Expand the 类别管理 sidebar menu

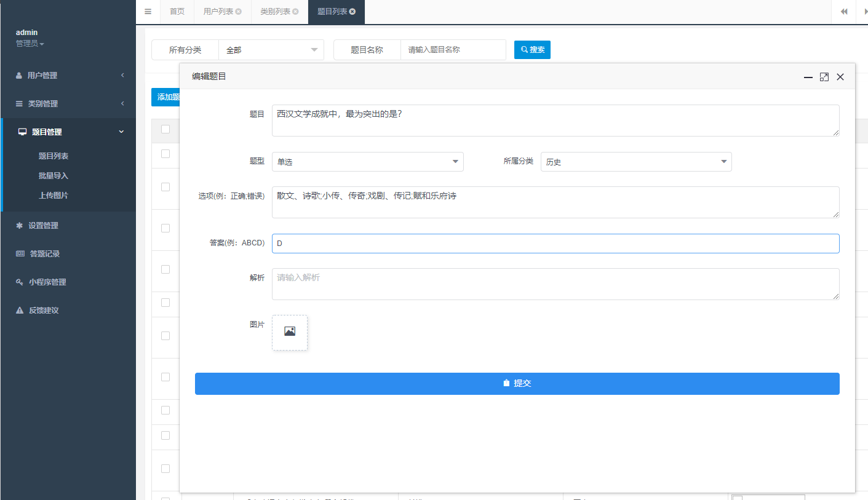point(68,103)
